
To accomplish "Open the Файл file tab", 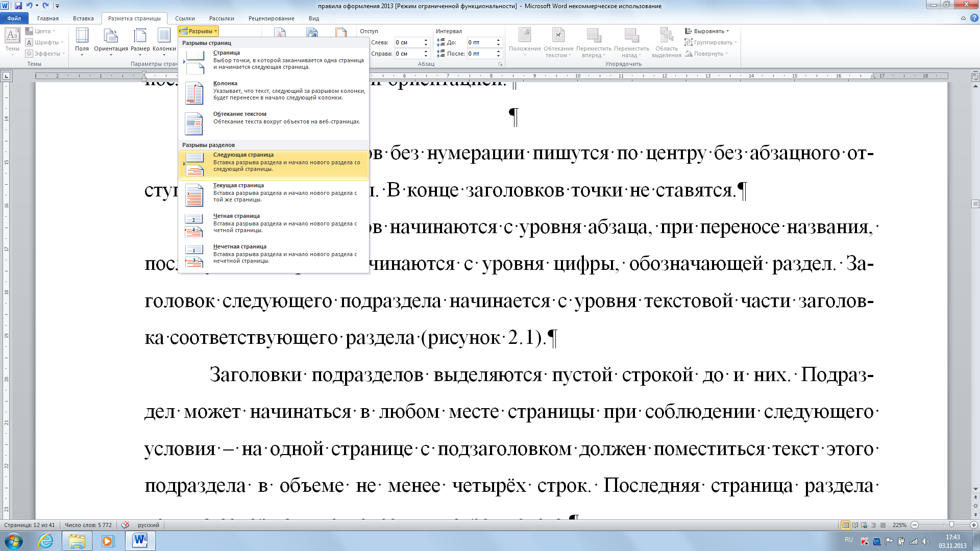I will coord(14,18).
